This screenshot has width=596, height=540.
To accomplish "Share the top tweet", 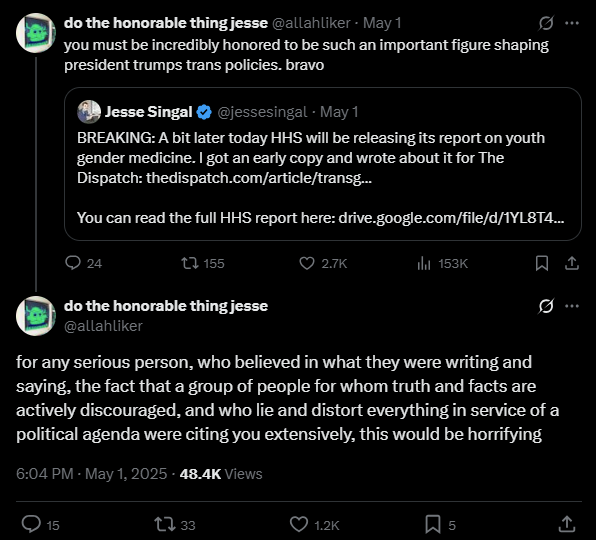I will [x=572, y=263].
